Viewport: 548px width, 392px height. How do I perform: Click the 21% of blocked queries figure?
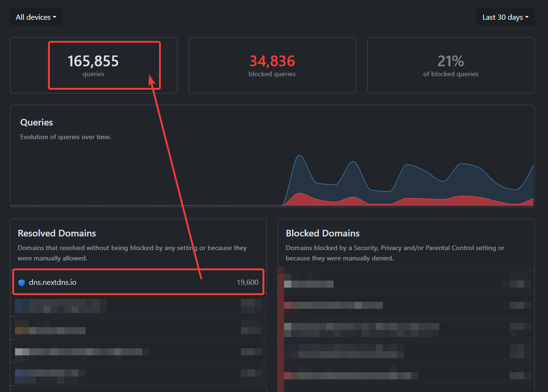(x=451, y=61)
